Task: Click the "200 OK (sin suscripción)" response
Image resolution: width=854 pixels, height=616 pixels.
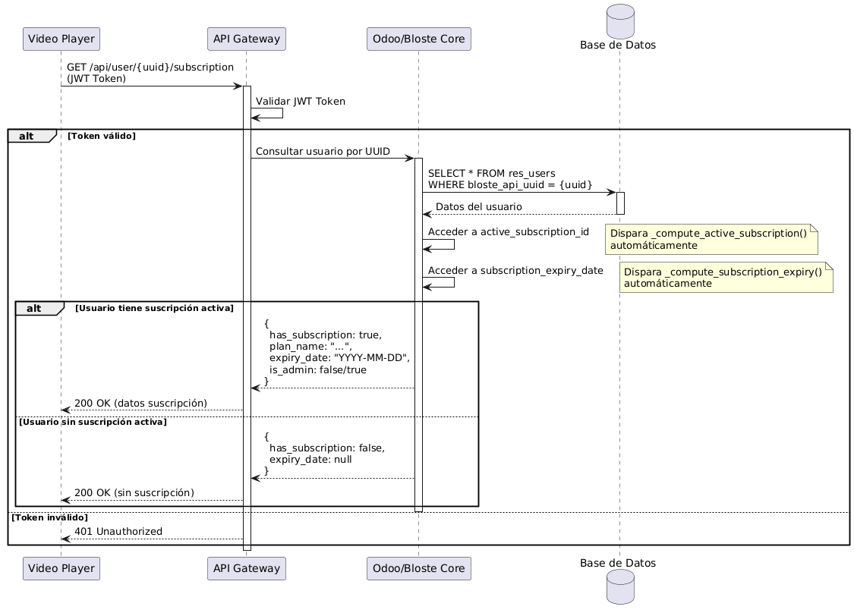Action: click(134, 492)
